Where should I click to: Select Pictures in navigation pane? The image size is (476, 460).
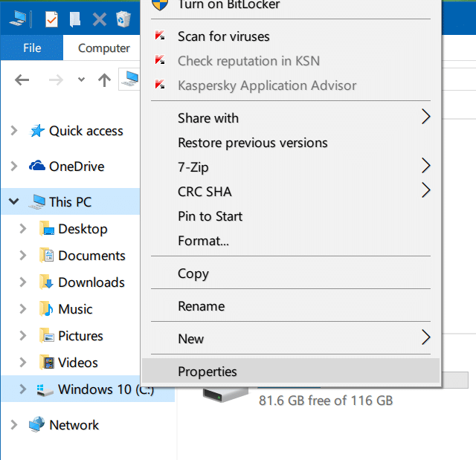[80, 336]
